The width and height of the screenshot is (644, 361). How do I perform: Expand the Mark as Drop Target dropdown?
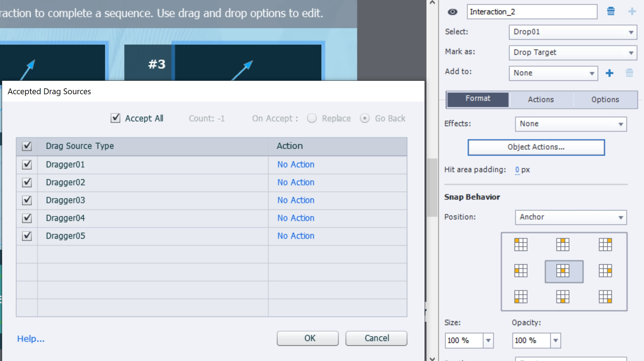click(x=573, y=52)
